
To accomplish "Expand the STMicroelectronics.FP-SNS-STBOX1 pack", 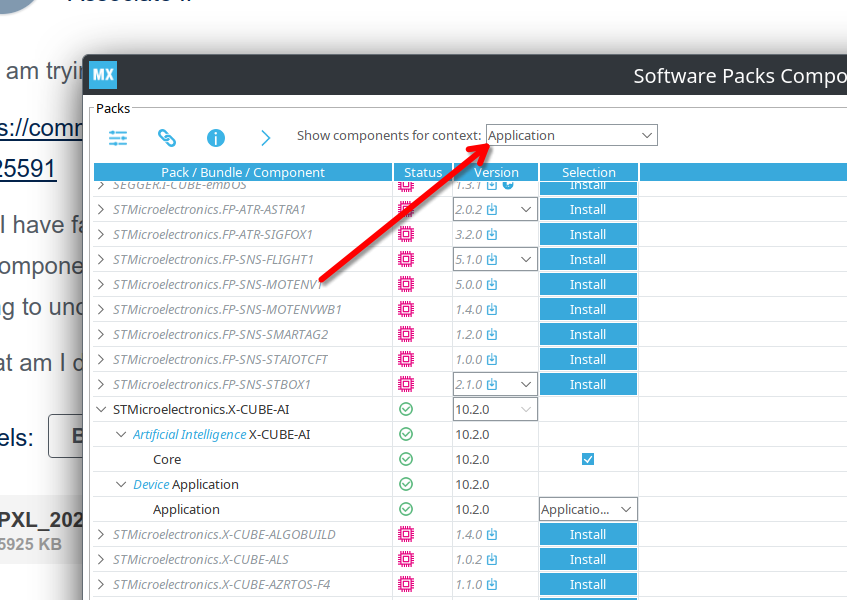I will tap(101, 384).
